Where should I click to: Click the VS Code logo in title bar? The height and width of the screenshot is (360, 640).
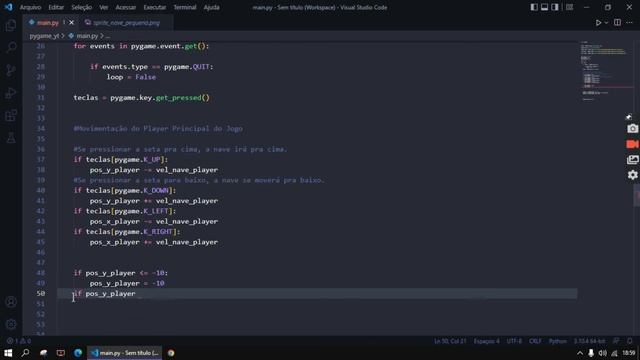pos(9,7)
